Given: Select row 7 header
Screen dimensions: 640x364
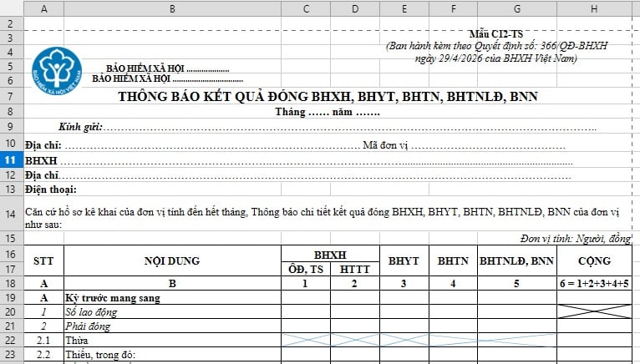Looking at the screenshot, I should [x=12, y=96].
